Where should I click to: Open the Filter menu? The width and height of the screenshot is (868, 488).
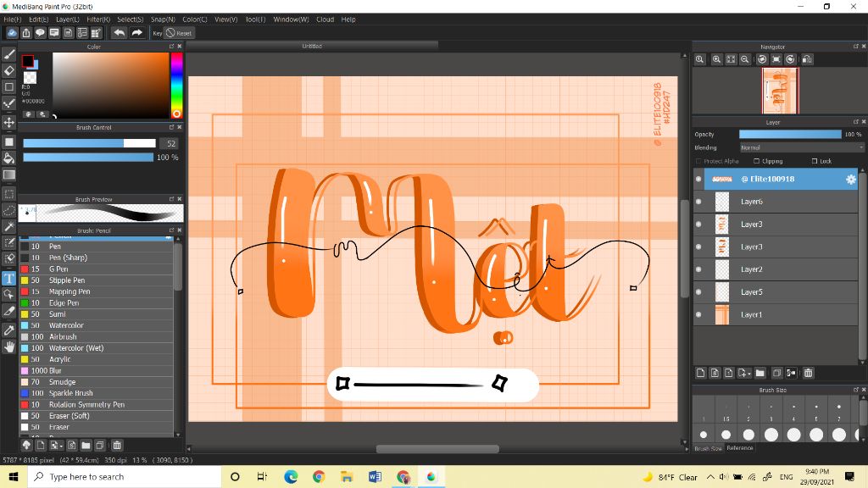pos(98,19)
